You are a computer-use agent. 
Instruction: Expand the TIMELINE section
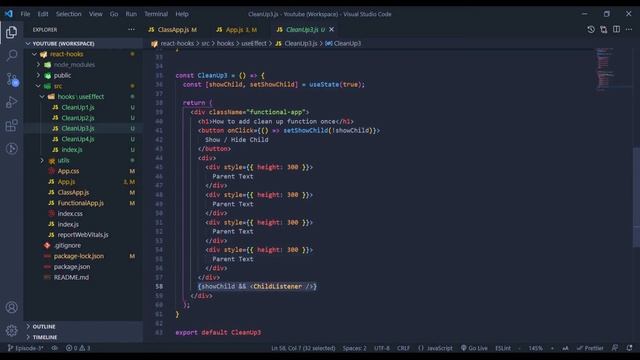pyautogui.click(x=83, y=337)
